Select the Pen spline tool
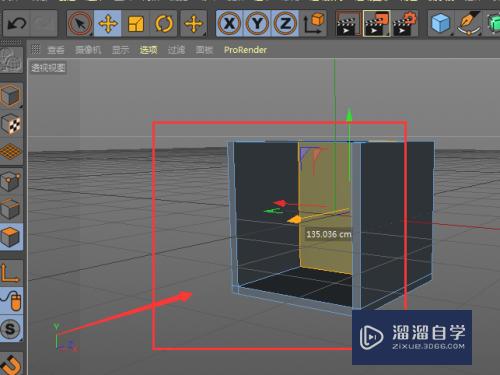The width and height of the screenshot is (500, 375). tap(469, 23)
